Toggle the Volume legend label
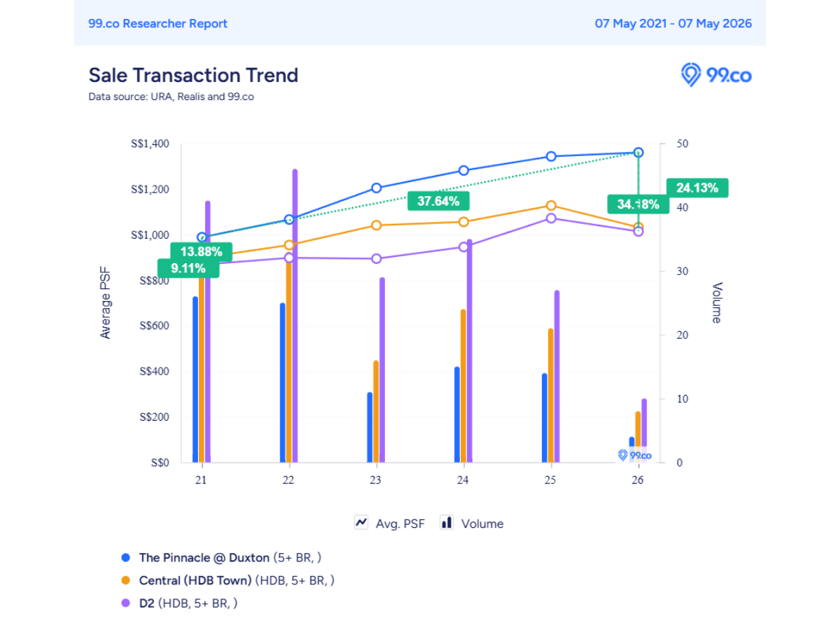The height and width of the screenshot is (630, 840). [482, 524]
